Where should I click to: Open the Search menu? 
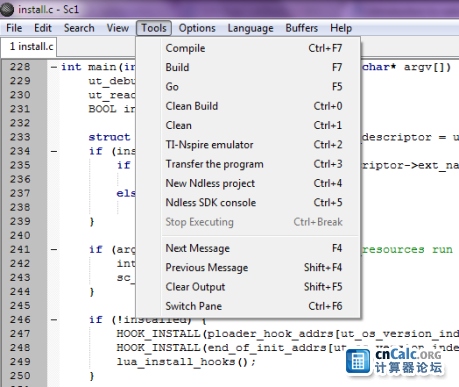pyautogui.click(x=79, y=28)
